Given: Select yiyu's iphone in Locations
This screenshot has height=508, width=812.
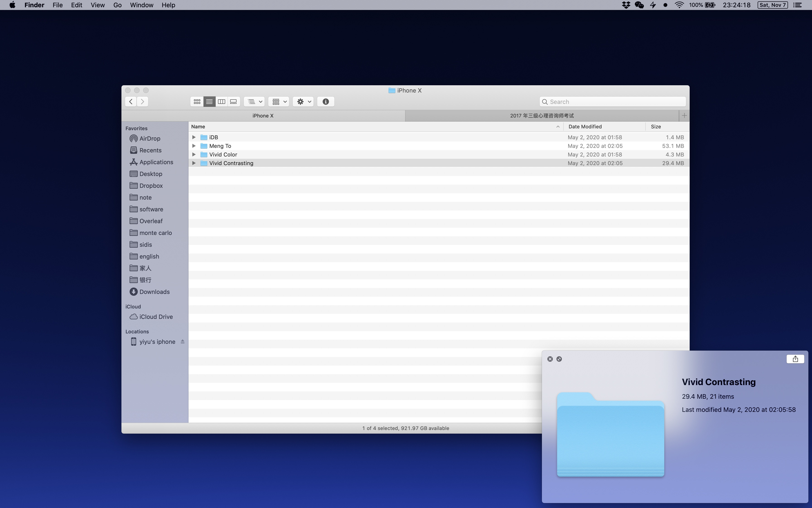Looking at the screenshot, I should tap(153, 342).
